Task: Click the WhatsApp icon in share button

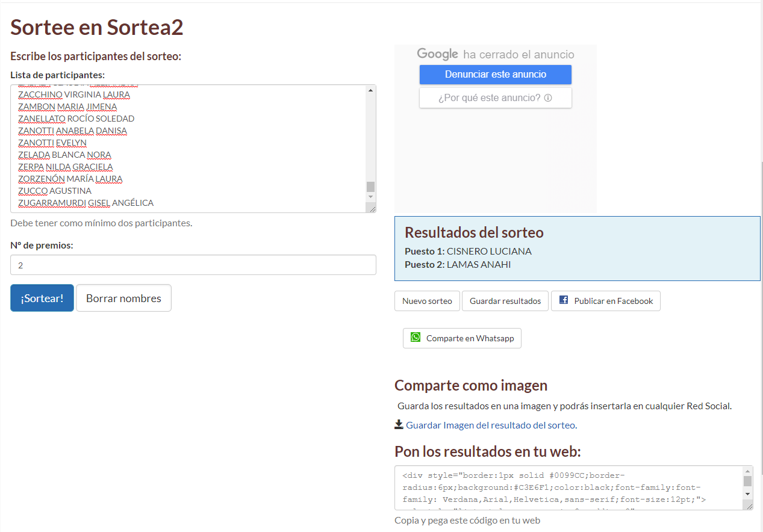Action: click(416, 337)
